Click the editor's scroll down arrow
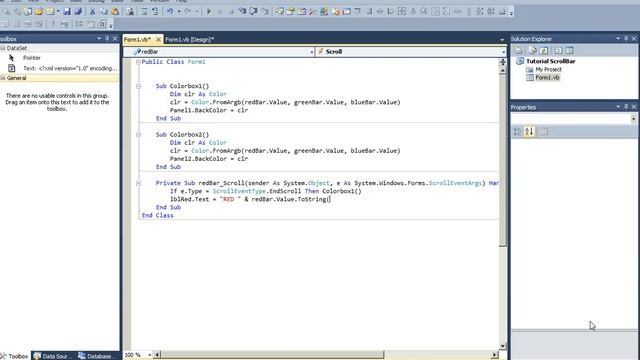Screen dimensions: 640x360 click(503, 346)
